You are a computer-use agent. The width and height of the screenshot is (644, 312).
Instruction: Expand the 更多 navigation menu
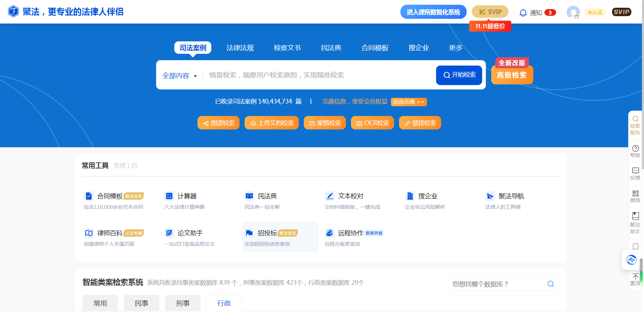pos(456,48)
